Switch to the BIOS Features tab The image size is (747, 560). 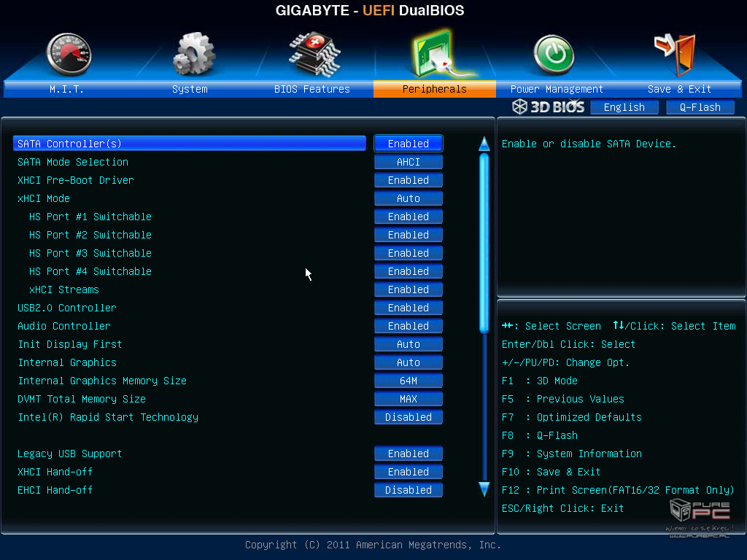click(312, 89)
